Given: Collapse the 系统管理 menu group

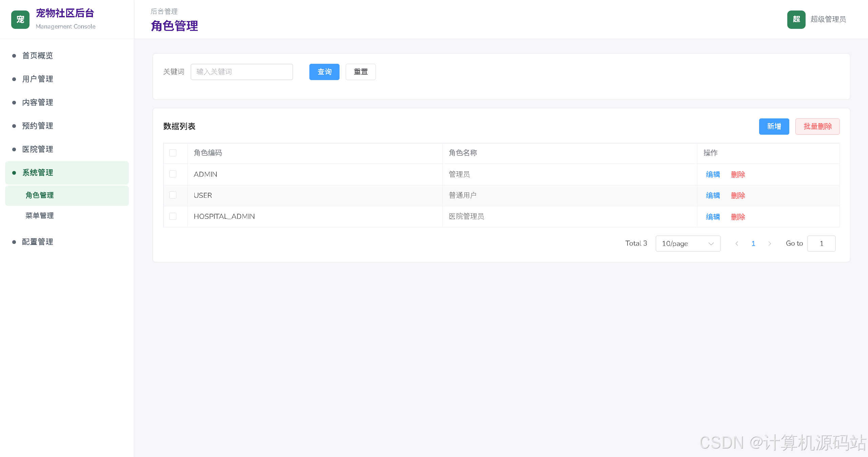Looking at the screenshot, I should 67,173.
